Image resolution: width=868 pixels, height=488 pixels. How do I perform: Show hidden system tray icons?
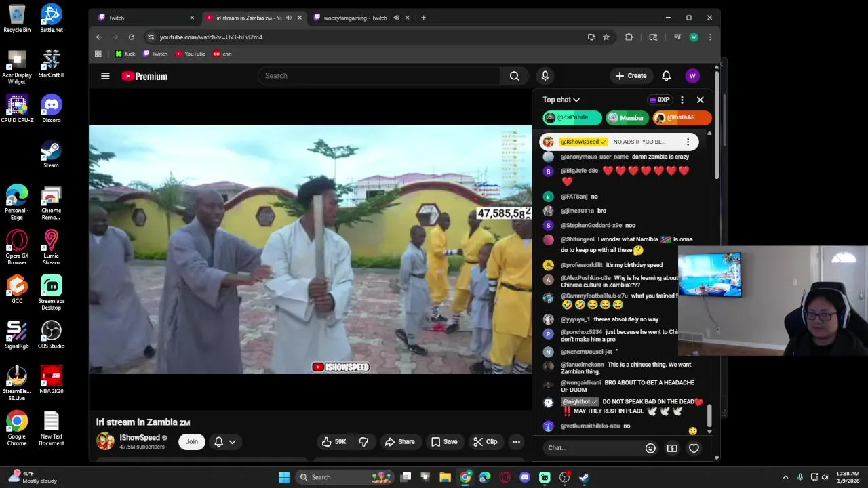[785, 477]
